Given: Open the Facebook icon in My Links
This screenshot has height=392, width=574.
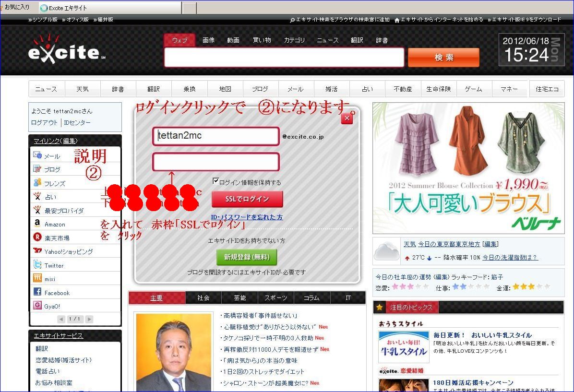Looking at the screenshot, I should tap(37, 292).
